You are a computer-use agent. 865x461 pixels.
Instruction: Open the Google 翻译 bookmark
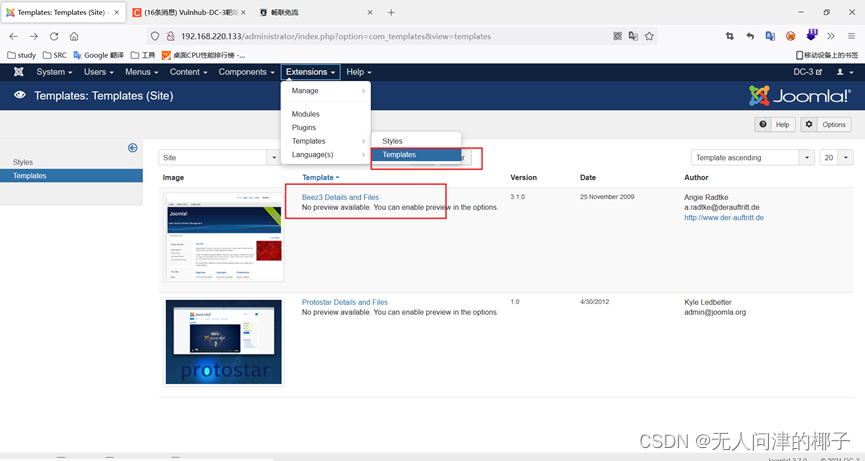click(99, 55)
